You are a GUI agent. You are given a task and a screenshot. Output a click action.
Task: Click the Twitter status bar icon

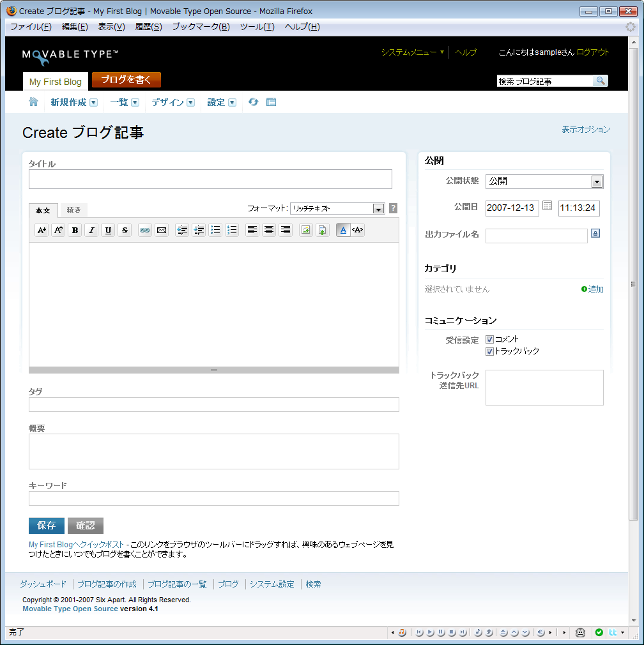tap(613, 632)
